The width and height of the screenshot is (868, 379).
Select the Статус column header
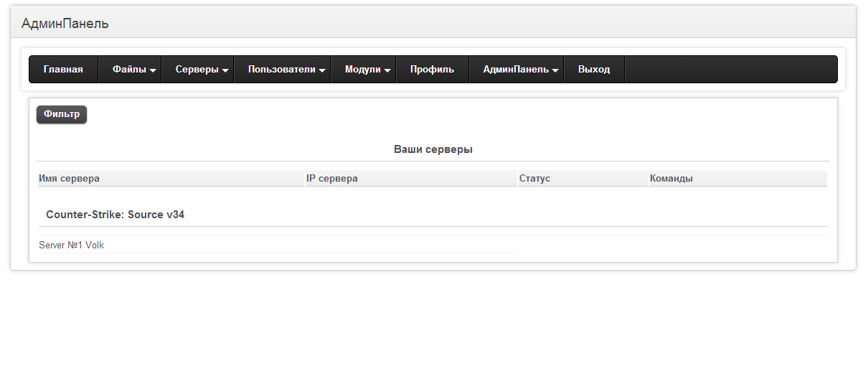click(x=534, y=178)
